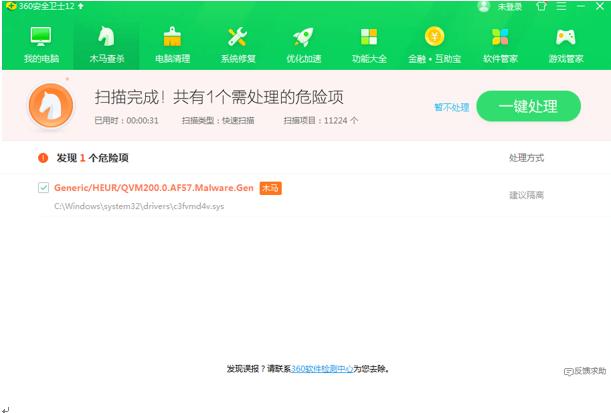Close the 360 window
Image resolution: width=611 pixels, height=413 pixels.
click(x=600, y=6)
